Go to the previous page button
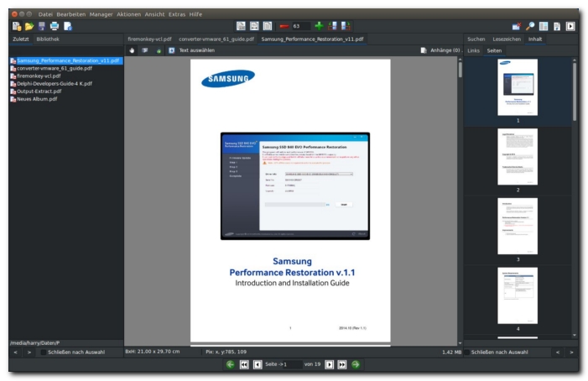 tap(258, 364)
